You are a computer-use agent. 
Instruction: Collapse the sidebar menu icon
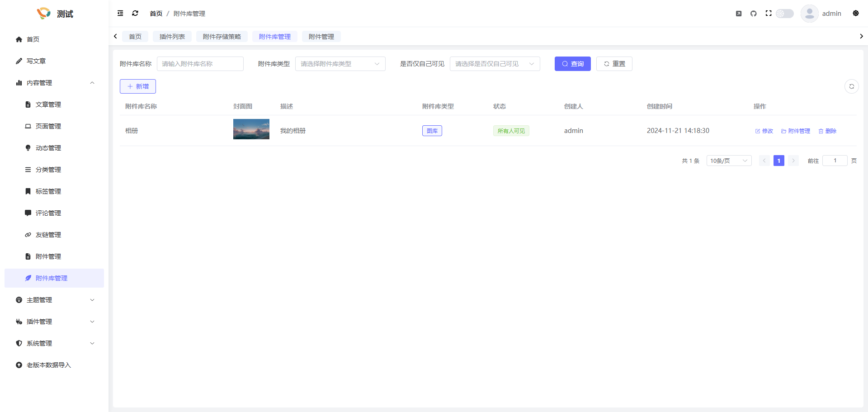click(x=120, y=14)
